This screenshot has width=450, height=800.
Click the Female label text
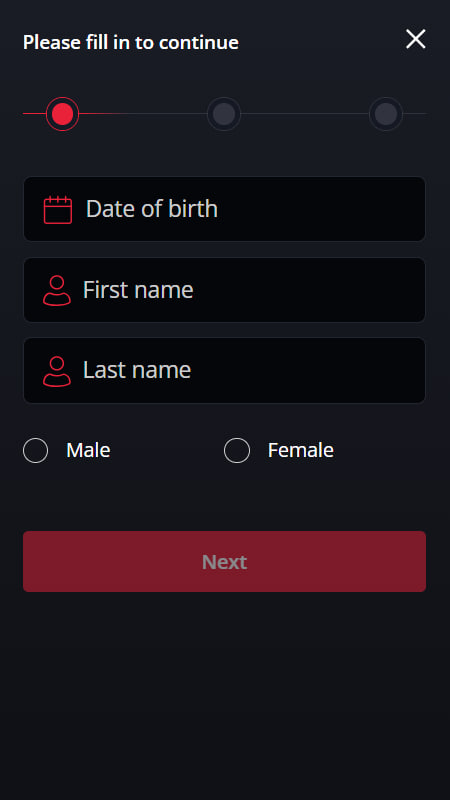tap(301, 451)
